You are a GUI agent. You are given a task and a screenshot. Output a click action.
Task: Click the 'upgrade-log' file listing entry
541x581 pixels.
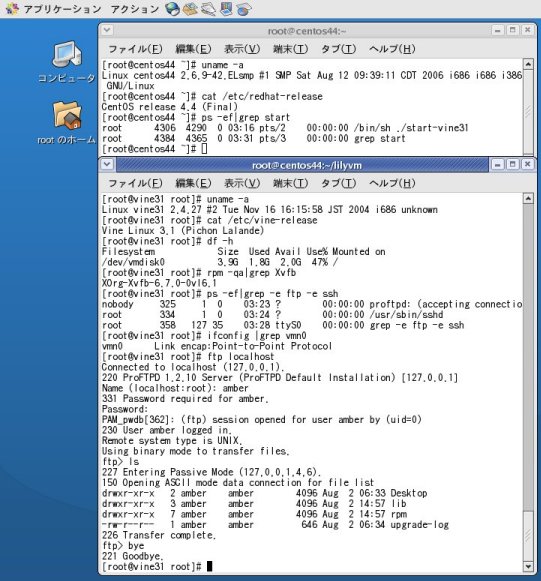[x=419, y=525]
